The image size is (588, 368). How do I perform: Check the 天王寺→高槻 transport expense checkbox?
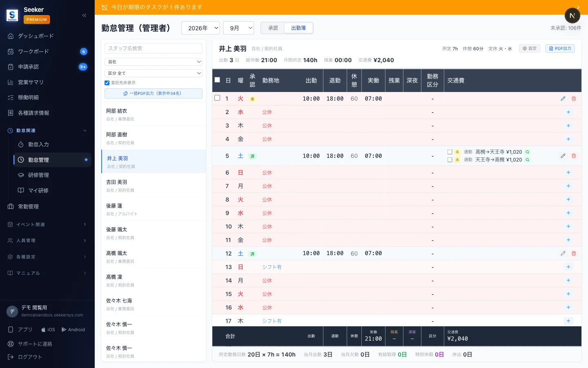pos(450,160)
